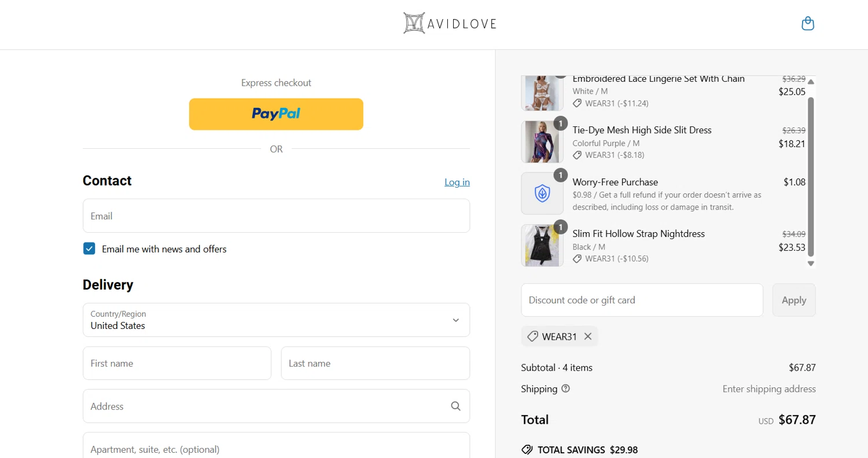Click the Tie-Dye Mesh Dress thumbnail
The height and width of the screenshot is (458, 868).
point(542,142)
